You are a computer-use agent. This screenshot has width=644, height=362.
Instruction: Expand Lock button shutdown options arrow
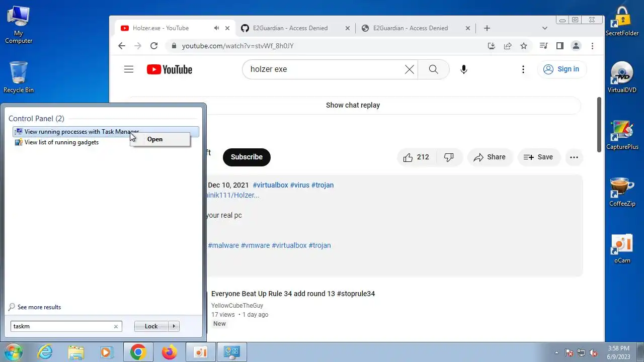point(174,326)
